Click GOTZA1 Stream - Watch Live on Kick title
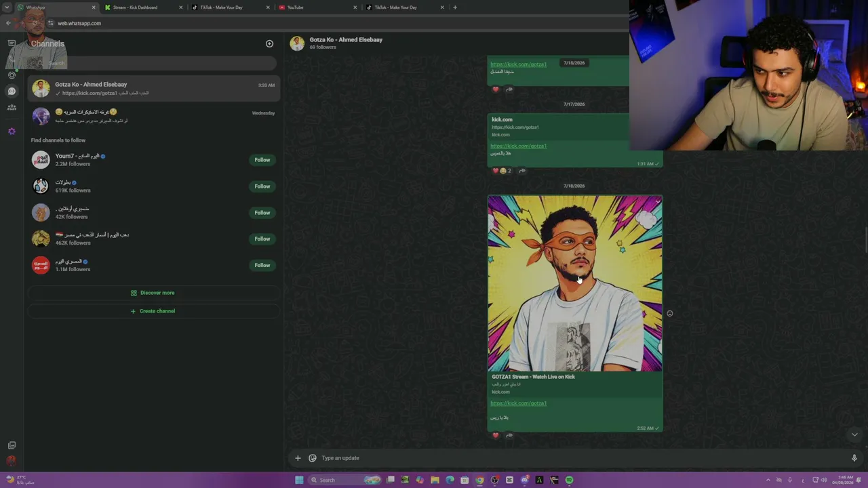 [x=534, y=377]
